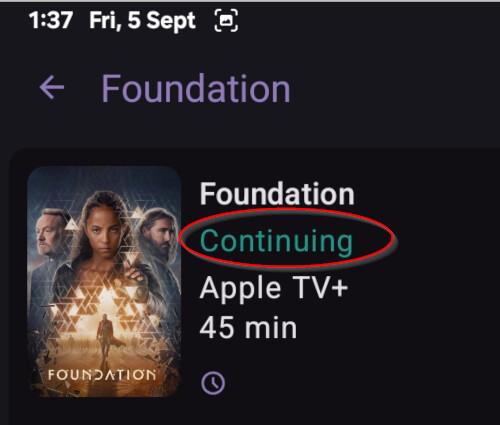Tap the plus sign in Apple TV+
Viewport: 500px width, 425px height.
(x=339, y=289)
